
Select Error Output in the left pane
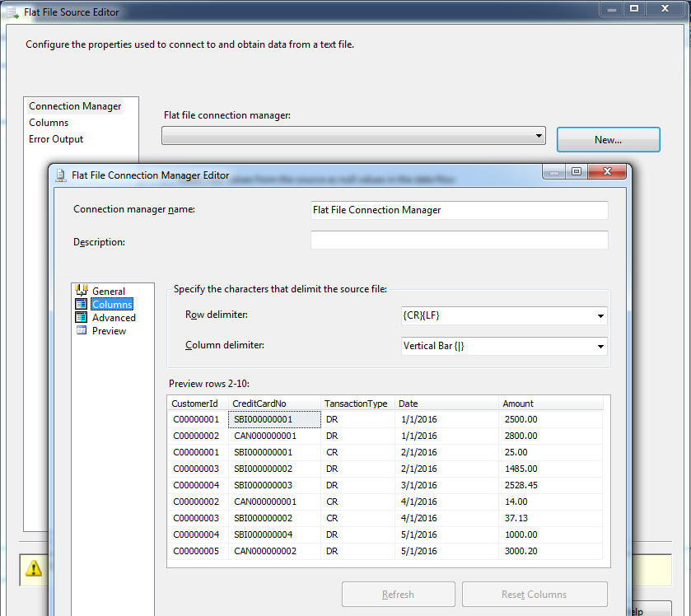(x=57, y=138)
